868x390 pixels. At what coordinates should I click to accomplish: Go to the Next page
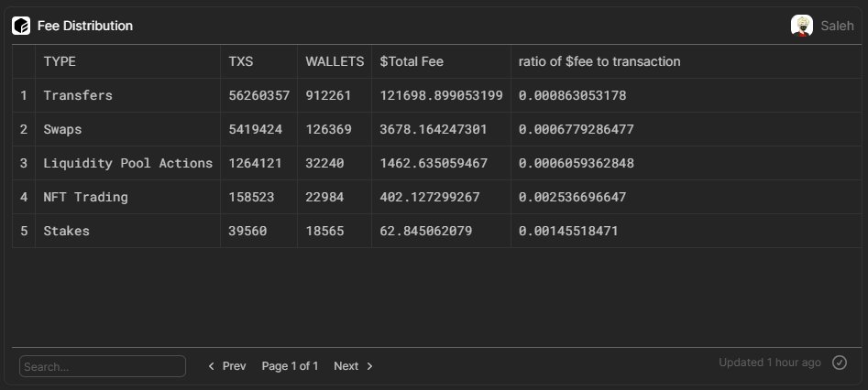pyautogui.click(x=353, y=366)
